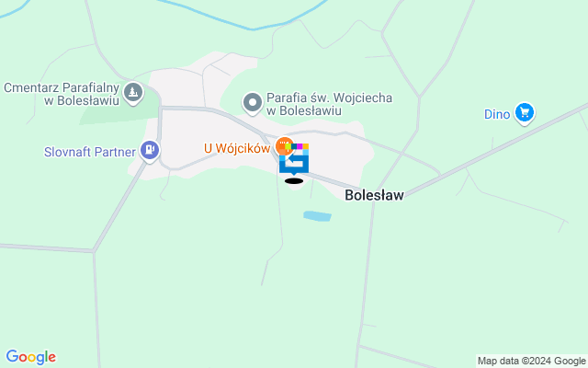This screenshot has height=368, width=588.
Task: Open the Cmentarz Parafialny cemetery marker
Action: coord(133,94)
